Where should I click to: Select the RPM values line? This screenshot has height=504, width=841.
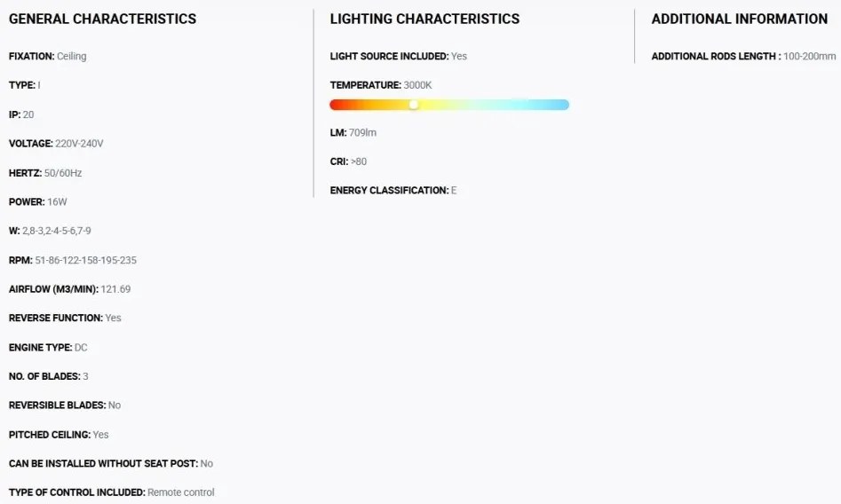click(73, 260)
